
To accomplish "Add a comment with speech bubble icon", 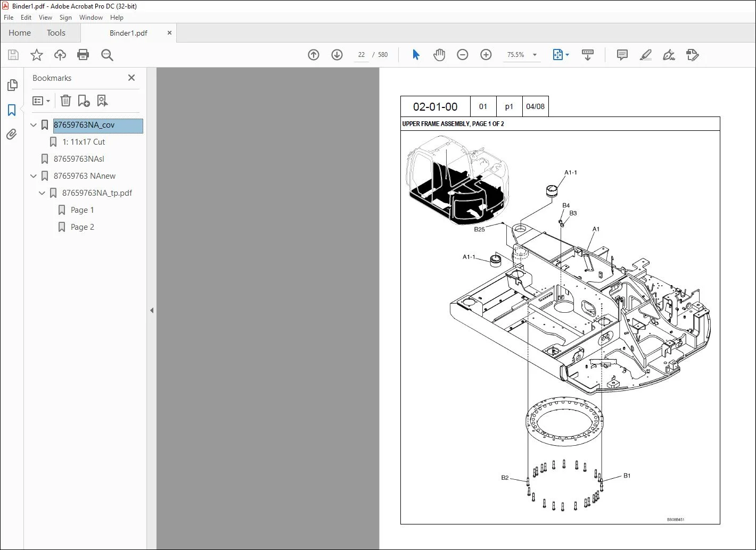I will (x=622, y=55).
